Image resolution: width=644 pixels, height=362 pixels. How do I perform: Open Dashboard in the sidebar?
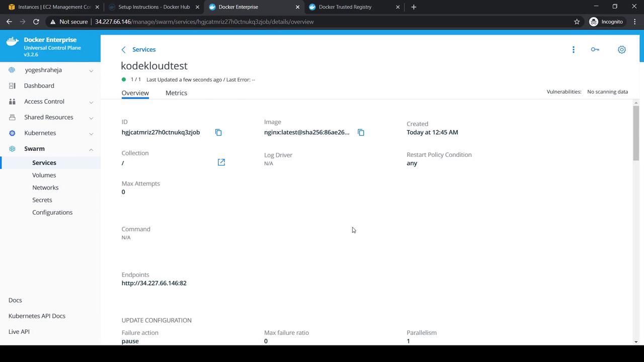(x=39, y=86)
